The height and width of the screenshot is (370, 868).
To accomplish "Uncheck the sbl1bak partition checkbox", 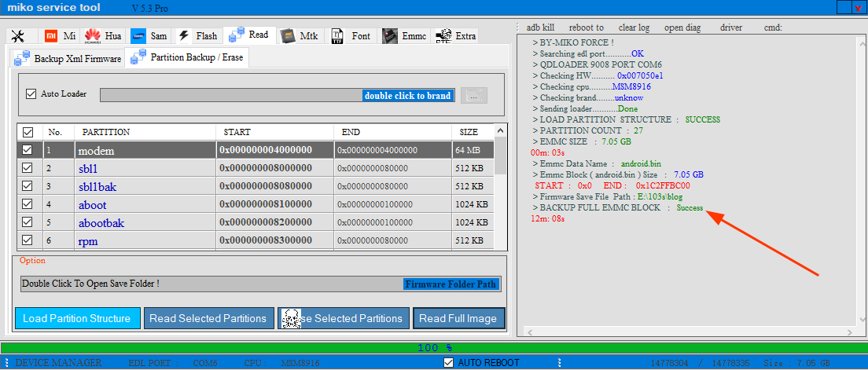I will [27, 186].
